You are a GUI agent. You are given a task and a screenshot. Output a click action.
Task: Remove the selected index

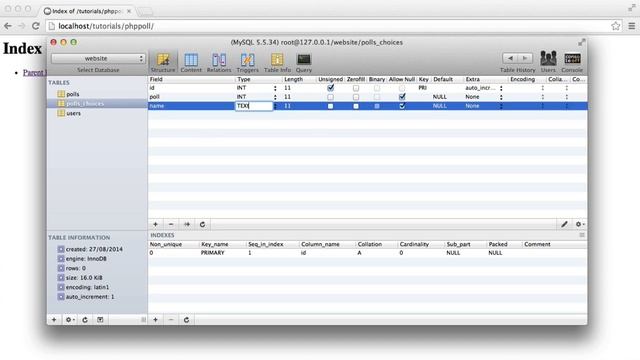(x=171, y=320)
